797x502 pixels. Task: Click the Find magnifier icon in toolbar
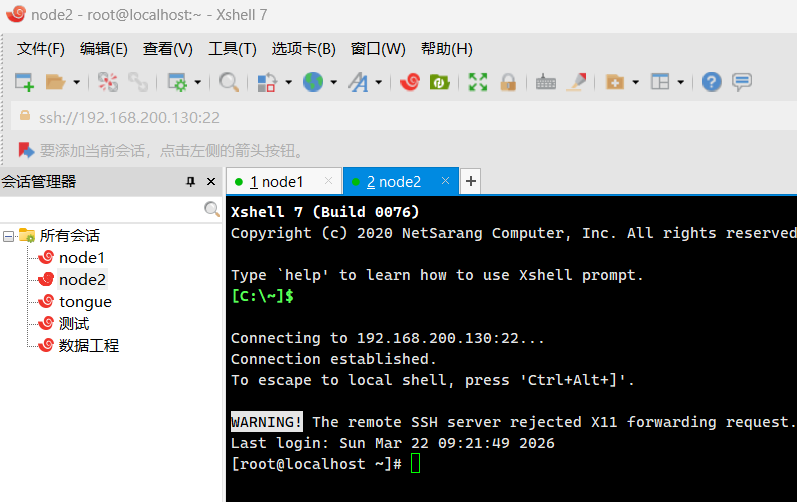click(229, 82)
